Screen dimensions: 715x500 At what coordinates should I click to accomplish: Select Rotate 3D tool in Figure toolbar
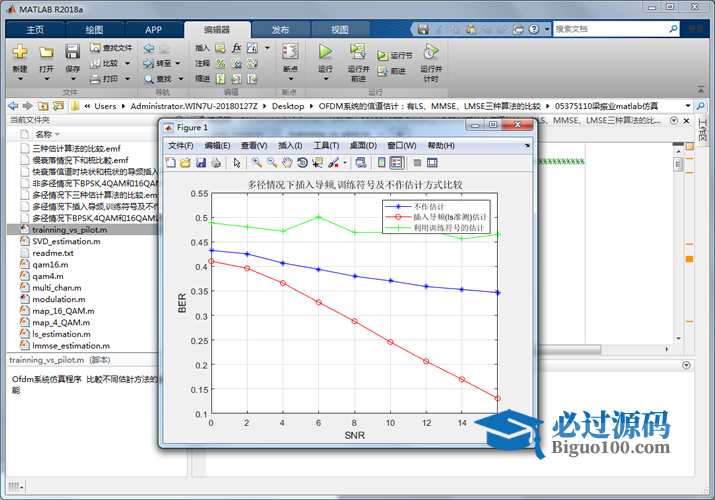[x=302, y=163]
